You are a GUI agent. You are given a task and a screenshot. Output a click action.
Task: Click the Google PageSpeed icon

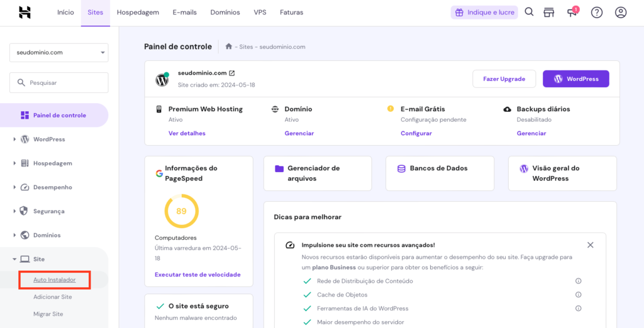pyautogui.click(x=159, y=173)
